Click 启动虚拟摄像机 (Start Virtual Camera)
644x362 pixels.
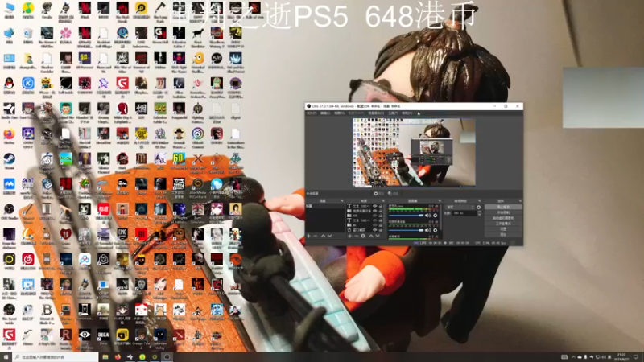coord(504,218)
